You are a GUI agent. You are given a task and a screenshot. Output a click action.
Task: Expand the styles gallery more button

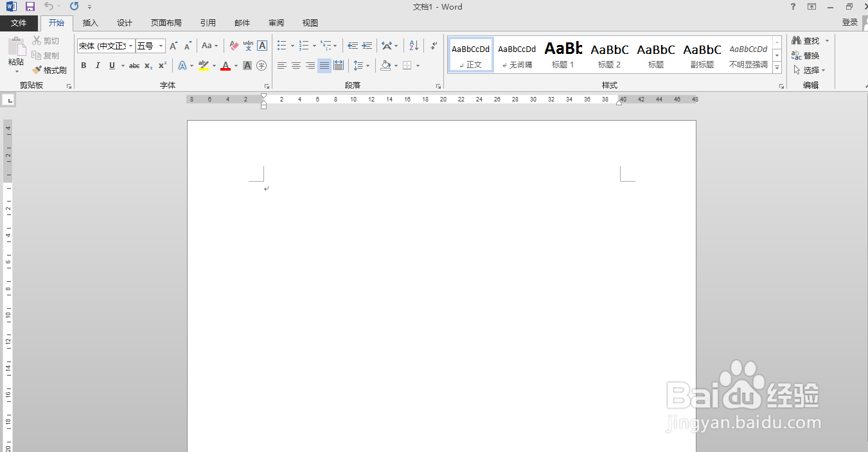tap(777, 68)
